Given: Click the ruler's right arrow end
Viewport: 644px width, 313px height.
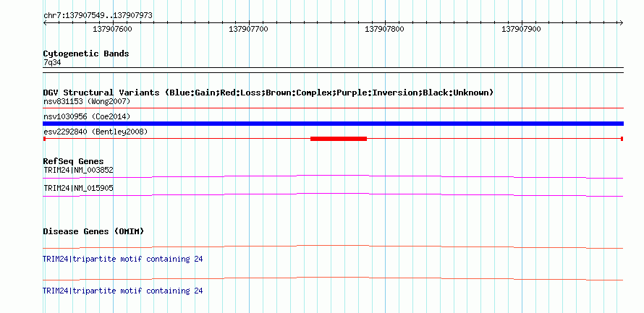Looking at the screenshot, I should (x=621, y=22).
